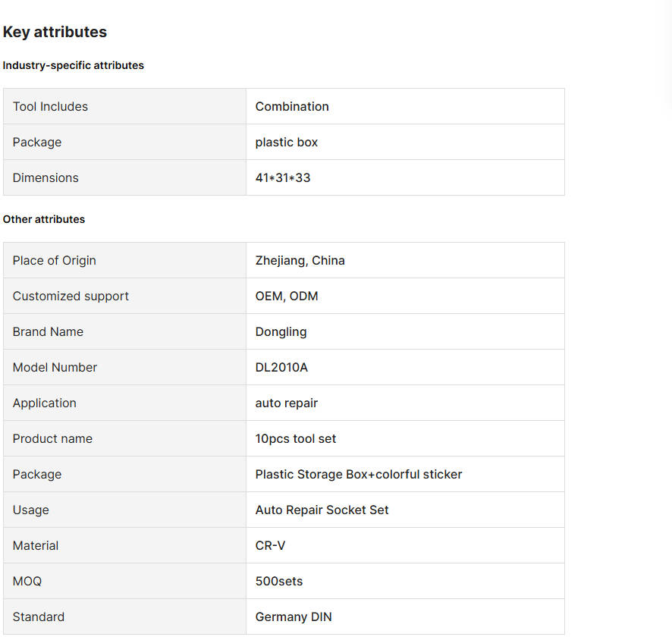
Task: Select the DL2010A model number
Action: [x=281, y=367]
